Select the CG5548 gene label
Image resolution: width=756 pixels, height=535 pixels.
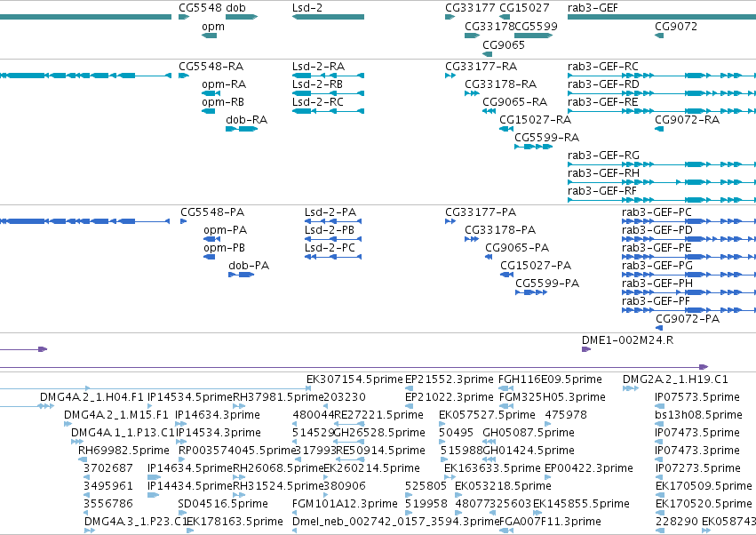tap(200, 8)
